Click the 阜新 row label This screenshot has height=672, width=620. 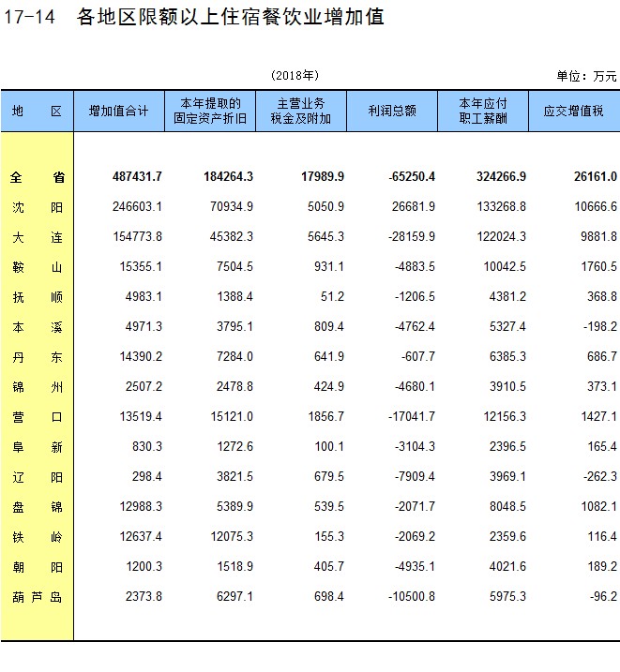38,447
